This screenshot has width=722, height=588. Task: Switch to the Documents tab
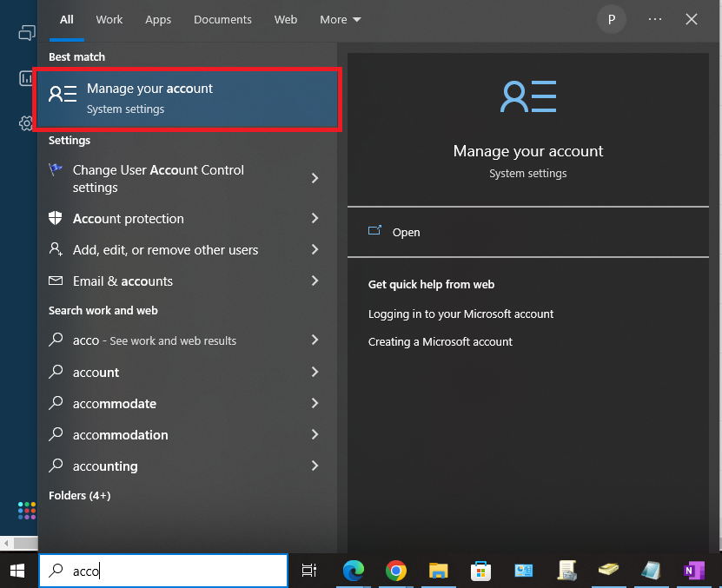222,20
